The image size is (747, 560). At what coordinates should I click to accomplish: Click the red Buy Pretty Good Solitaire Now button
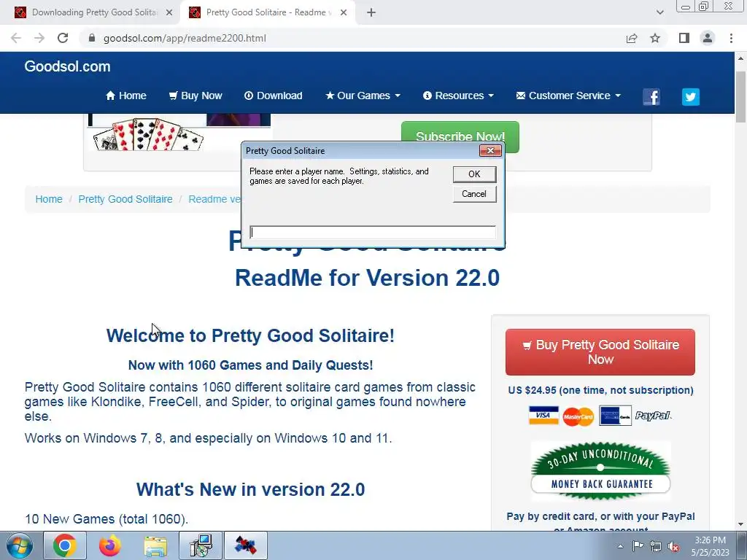pyautogui.click(x=600, y=352)
